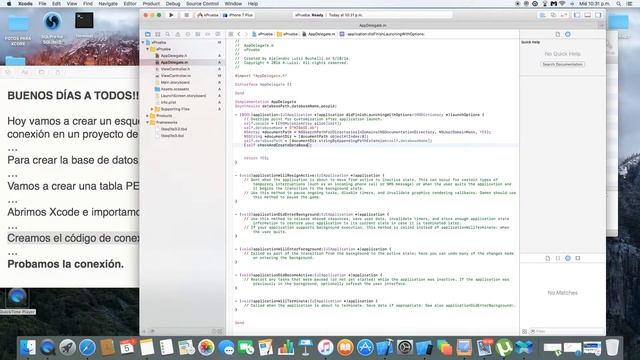The image size is (640, 360).
Task: Open the Navigate menu
Action: (108, 4)
